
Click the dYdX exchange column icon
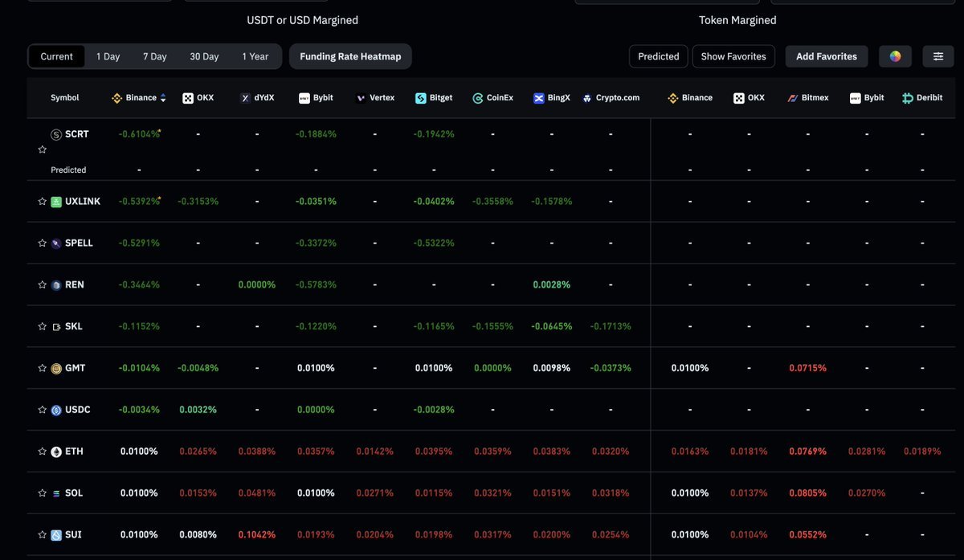click(x=246, y=98)
